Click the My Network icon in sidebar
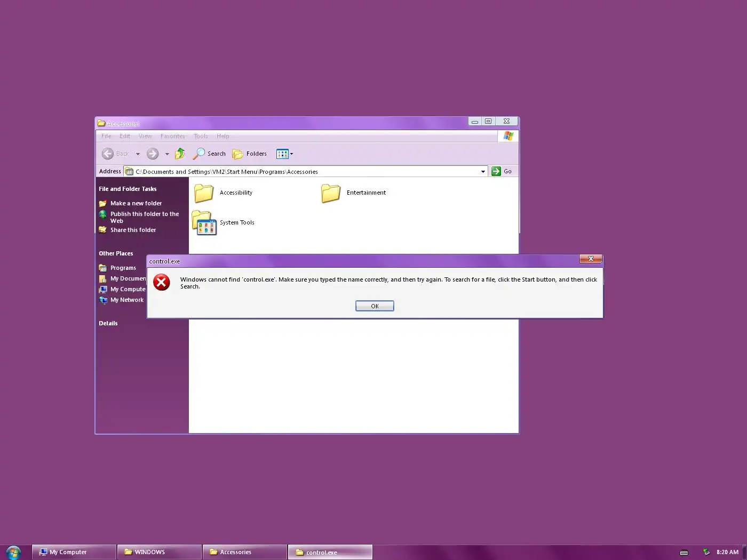The height and width of the screenshot is (560, 747). (x=103, y=300)
